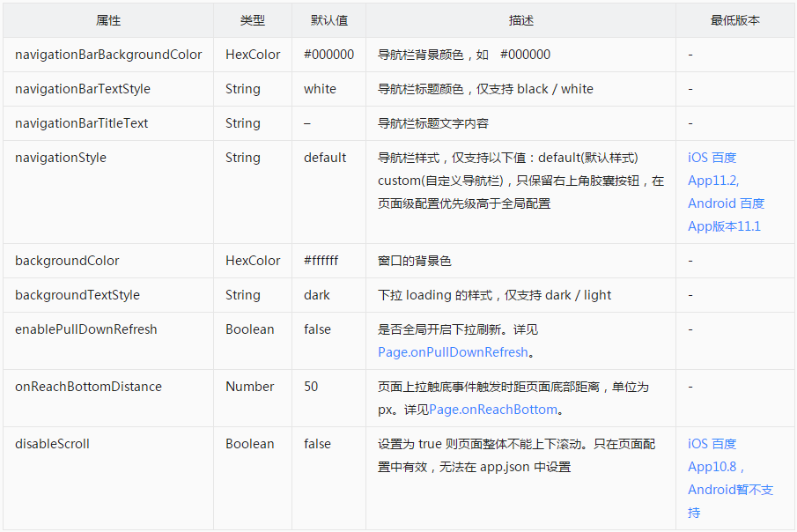The height and width of the screenshot is (532, 797).
Task: Select the 描述 column header
Action: [x=521, y=20]
